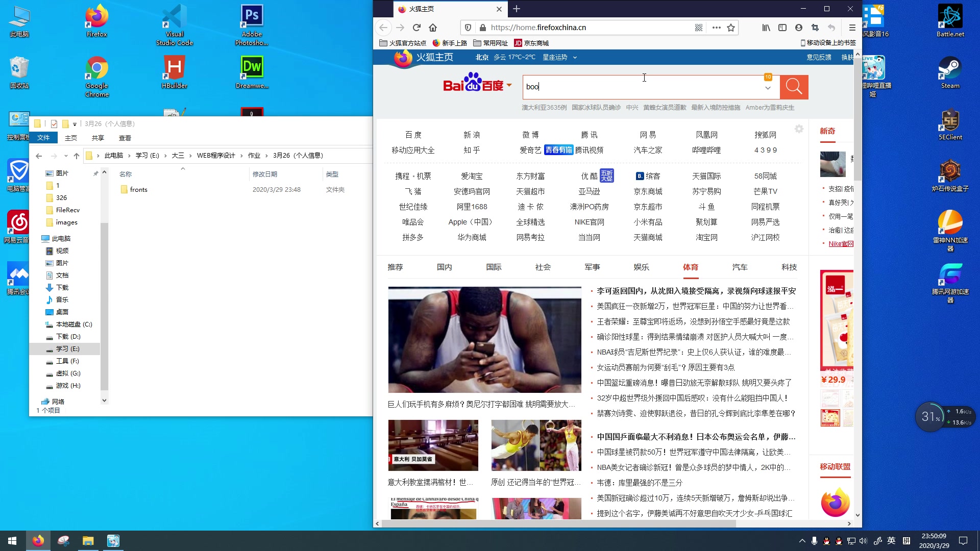Open the 共享 ribbon tab
Viewport: 980px width, 551px height.
(98, 138)
